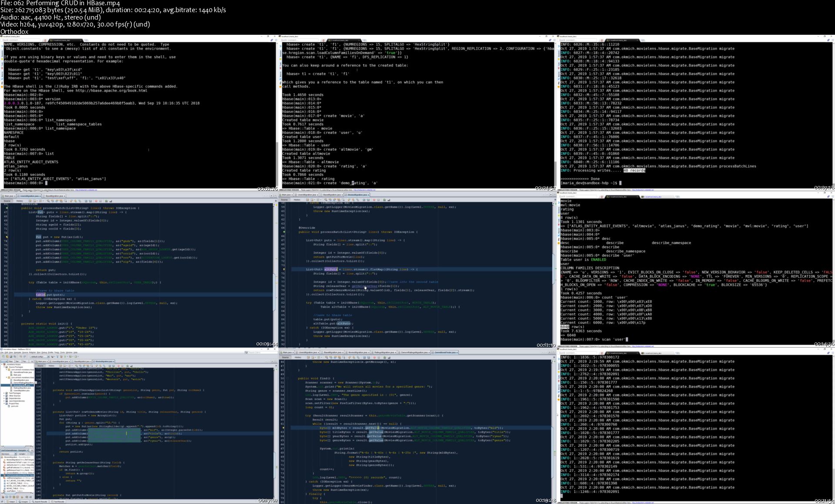Screen dimensions: 835x504
Task: Open the Refactor menu
Action: tap(32, 352)
